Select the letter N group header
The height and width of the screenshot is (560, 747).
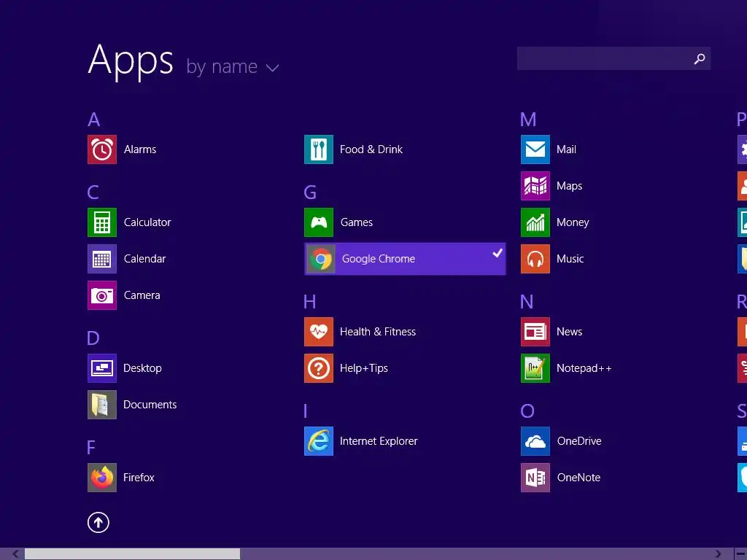pyautogui.click(x=527, y=302)
